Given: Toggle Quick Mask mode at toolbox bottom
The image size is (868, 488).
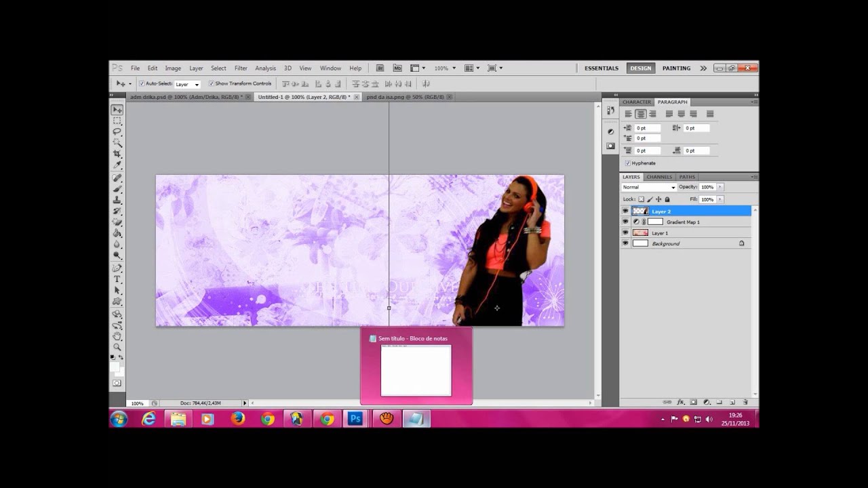Looking at the screenshot, I should click(117, 383).
